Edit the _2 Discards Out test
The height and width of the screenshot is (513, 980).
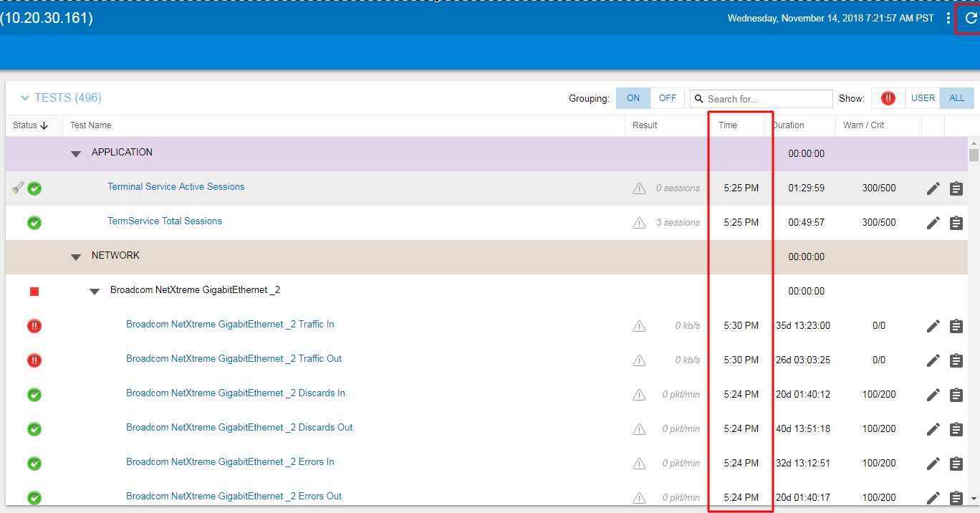[x=933, y=429]
